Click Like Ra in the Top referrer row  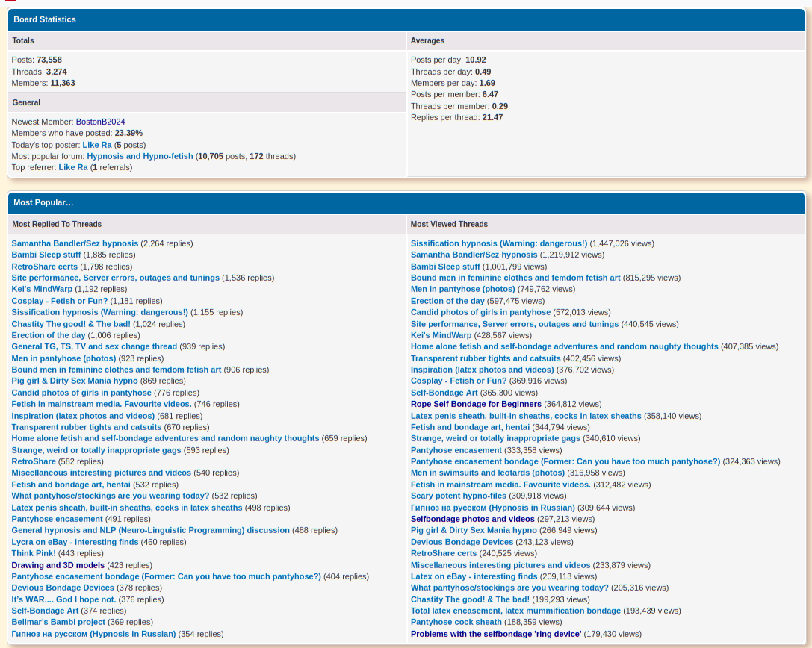[x=73, y=167]
